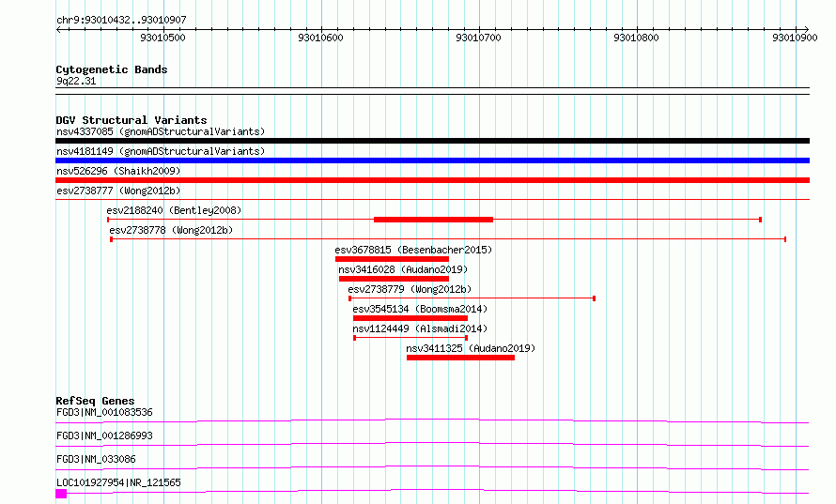Open variant label esv3545134 (Boomsma2014)
Image resolution: width=836 pixels, height=504 pixels.
coord(420,309)
